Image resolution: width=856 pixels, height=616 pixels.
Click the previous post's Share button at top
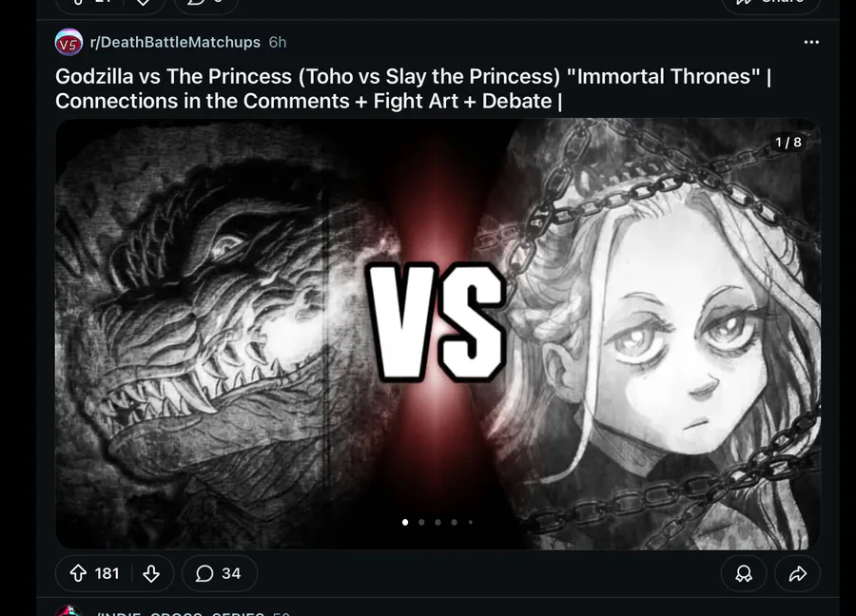770,5
